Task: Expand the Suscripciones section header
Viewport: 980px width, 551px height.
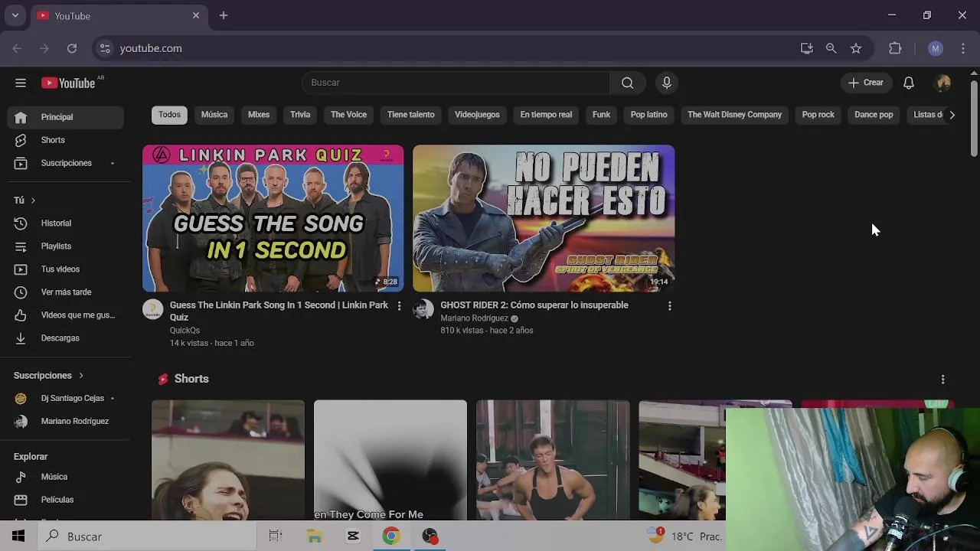Action: [x=48, y=376]
